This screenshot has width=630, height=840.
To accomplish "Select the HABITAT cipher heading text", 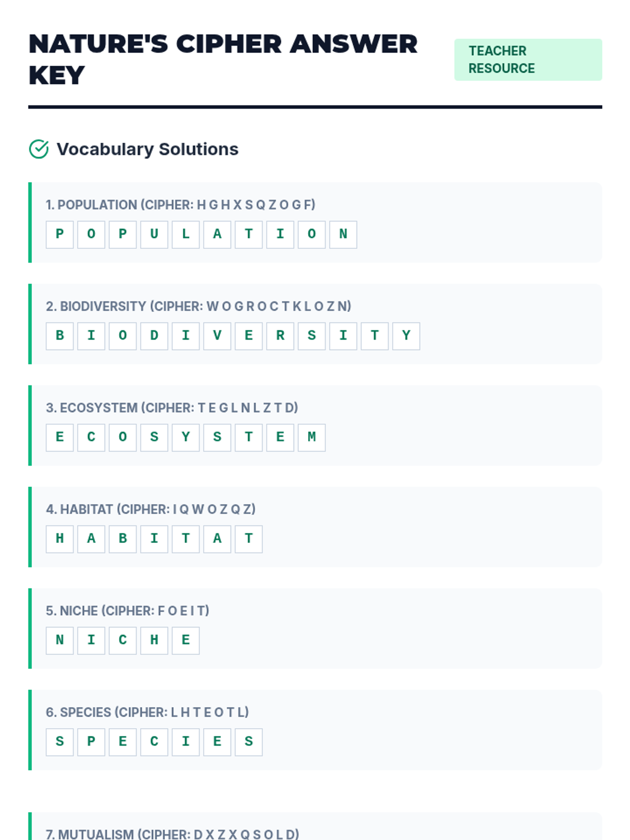I will pos(151,509).
